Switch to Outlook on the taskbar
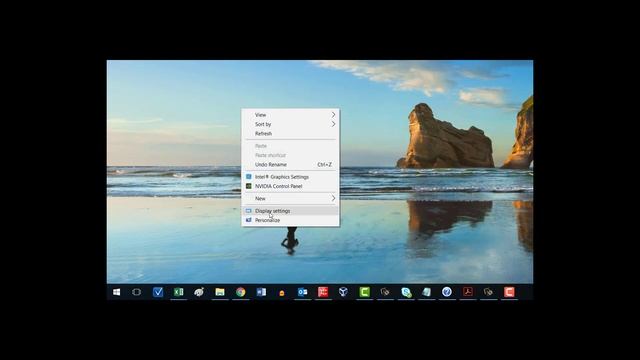The height and width of the screenshot is (360, 640). [x=302, y=292]
